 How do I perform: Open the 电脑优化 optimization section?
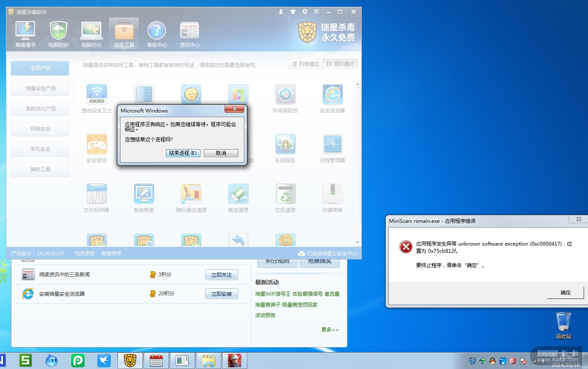[91, 34]
